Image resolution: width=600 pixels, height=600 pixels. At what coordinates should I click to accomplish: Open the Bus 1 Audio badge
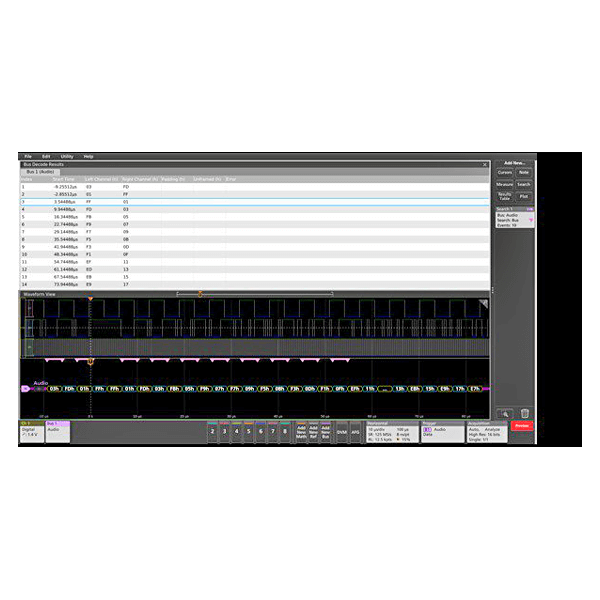click(x=58, y=432)
